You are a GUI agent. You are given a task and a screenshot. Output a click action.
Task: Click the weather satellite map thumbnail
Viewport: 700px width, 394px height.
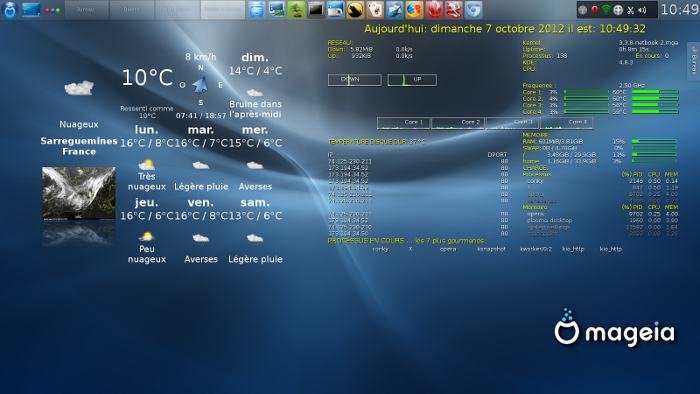[79, 193]
